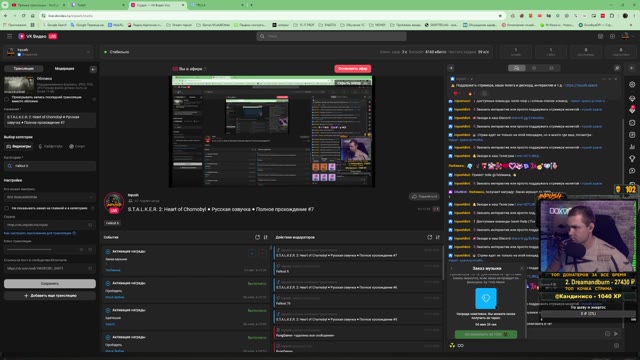Open the emoji picker in chat input

607,334
